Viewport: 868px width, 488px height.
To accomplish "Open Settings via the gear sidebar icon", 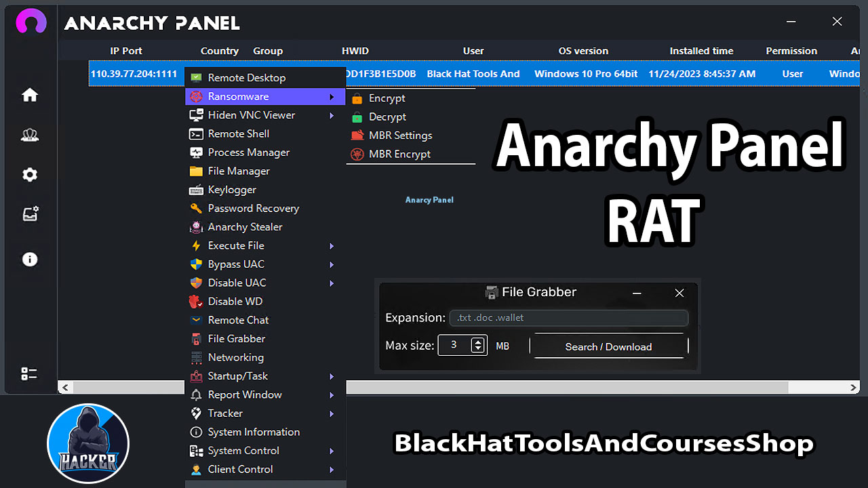I will 30,175.
